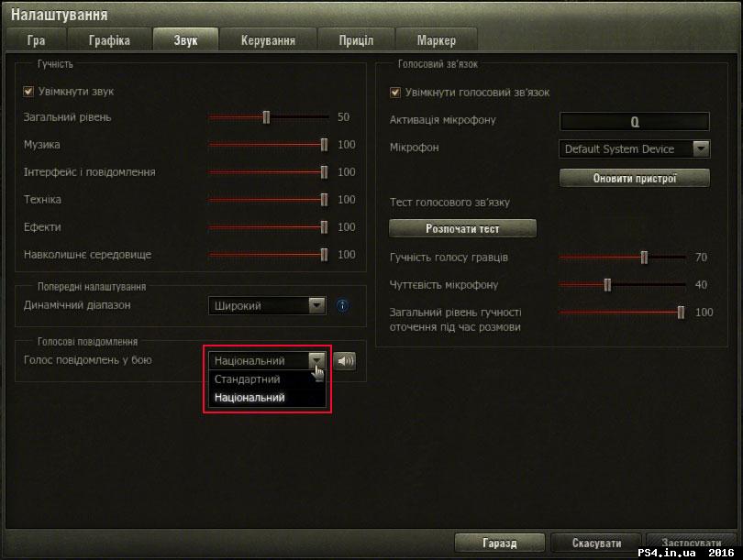Switch to the Гра tab
743x560 pixels.
tap(37, 39)
